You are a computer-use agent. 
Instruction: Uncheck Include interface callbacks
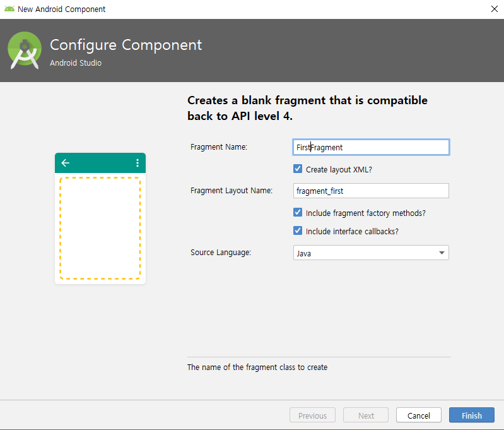(x=298, y=230)
